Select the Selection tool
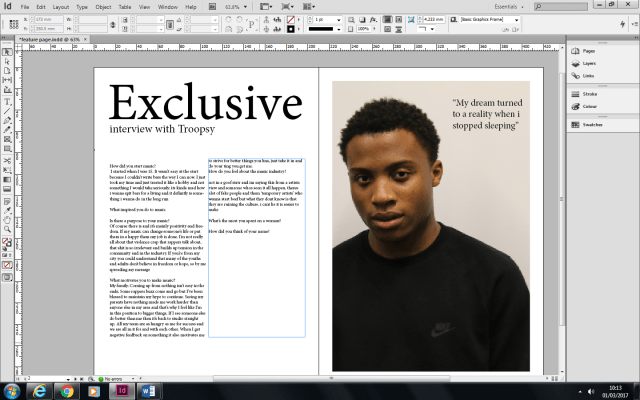 7,52
